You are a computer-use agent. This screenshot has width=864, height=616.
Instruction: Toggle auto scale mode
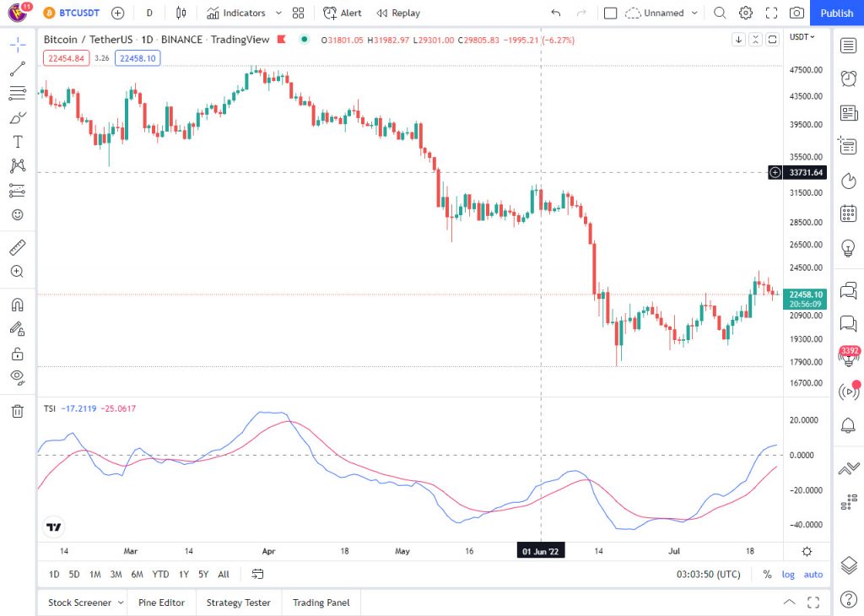click(x=813, y=574)
